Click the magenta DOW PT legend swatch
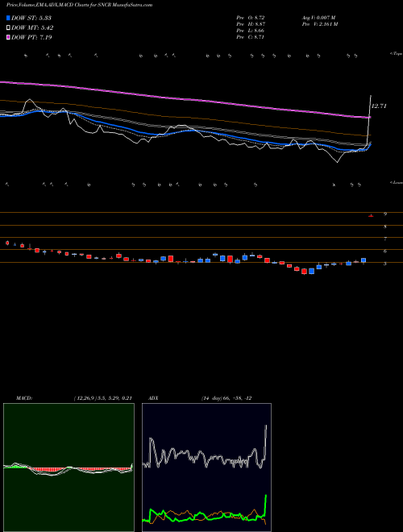This screenshot has height=532, width=403. 9,37
